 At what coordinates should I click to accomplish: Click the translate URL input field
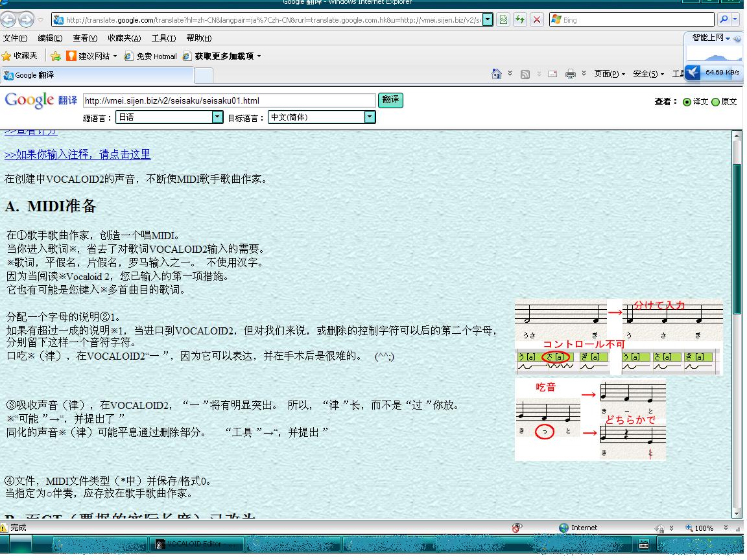pyautogui.click(x=229, y=100)
